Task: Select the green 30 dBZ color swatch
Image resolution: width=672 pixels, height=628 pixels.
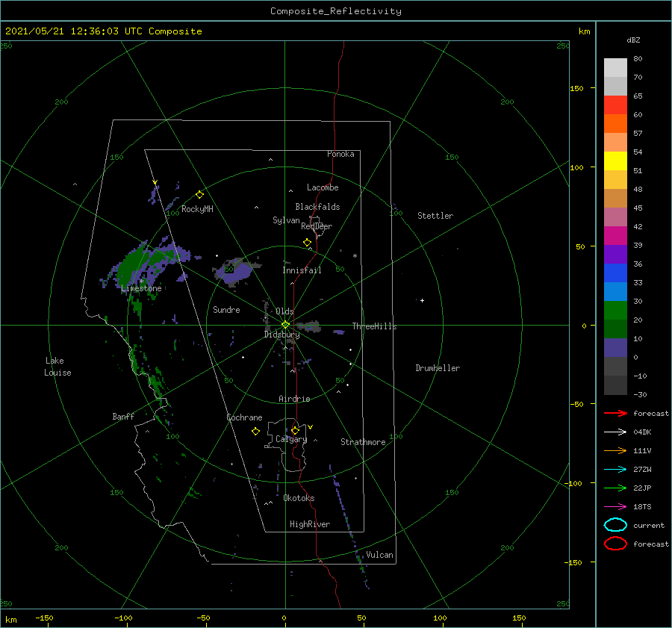Action: (x=615, y=310)
